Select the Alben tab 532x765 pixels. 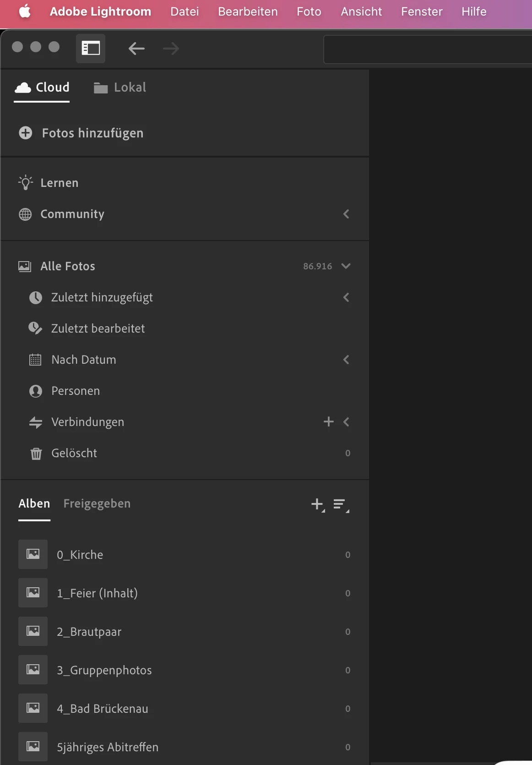coord(34,504)
